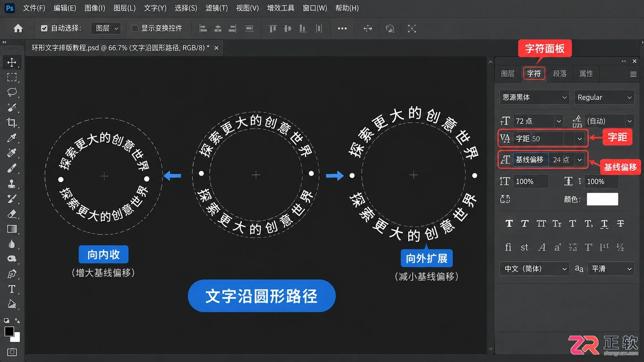Switch to the 段落 tab
Screen dimensions: 644x362
[x=560, y=74]
